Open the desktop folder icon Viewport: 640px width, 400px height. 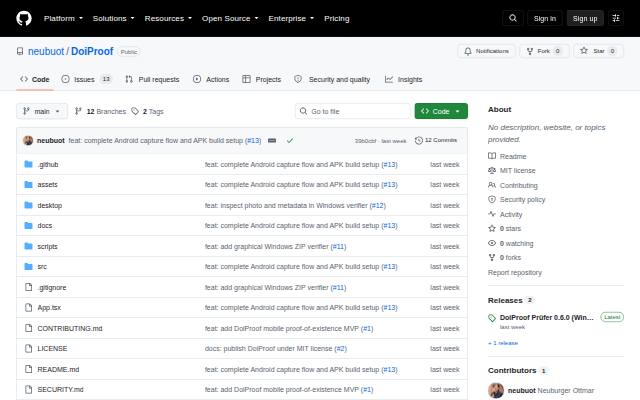[x=28, y=205]
